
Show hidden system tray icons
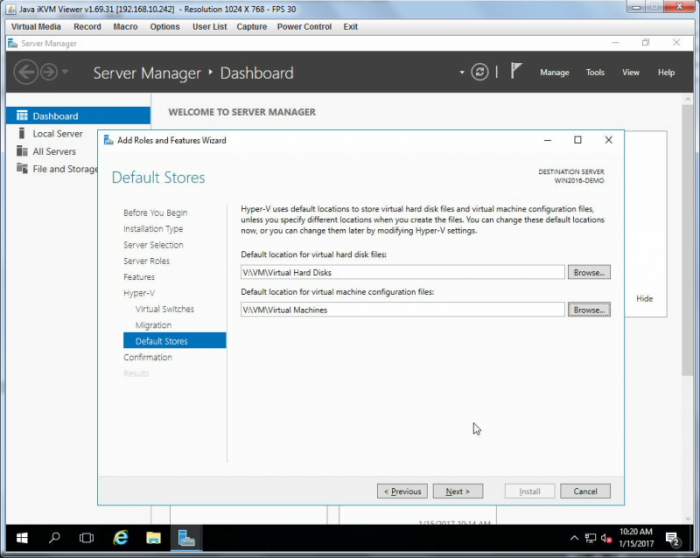[574, 538]
